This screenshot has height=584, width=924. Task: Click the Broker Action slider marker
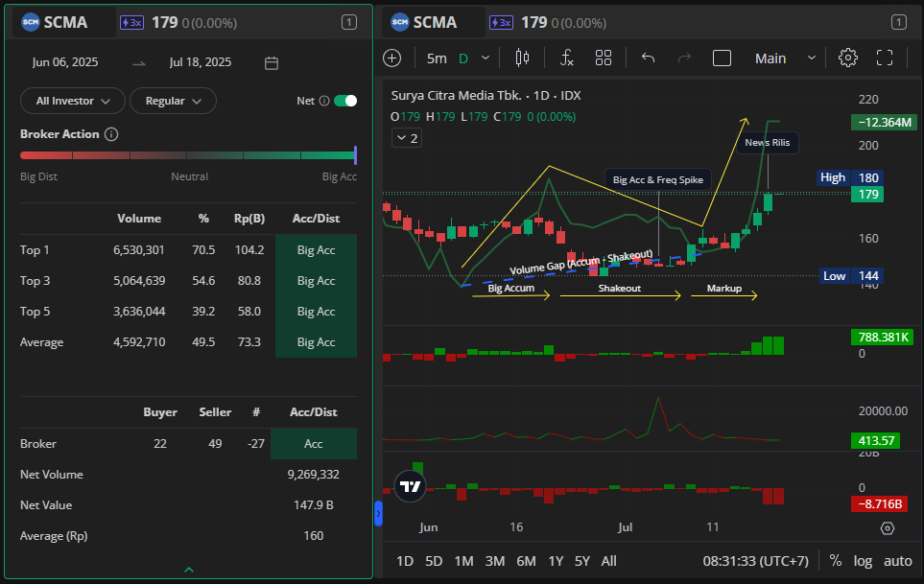tap(355, 155)
